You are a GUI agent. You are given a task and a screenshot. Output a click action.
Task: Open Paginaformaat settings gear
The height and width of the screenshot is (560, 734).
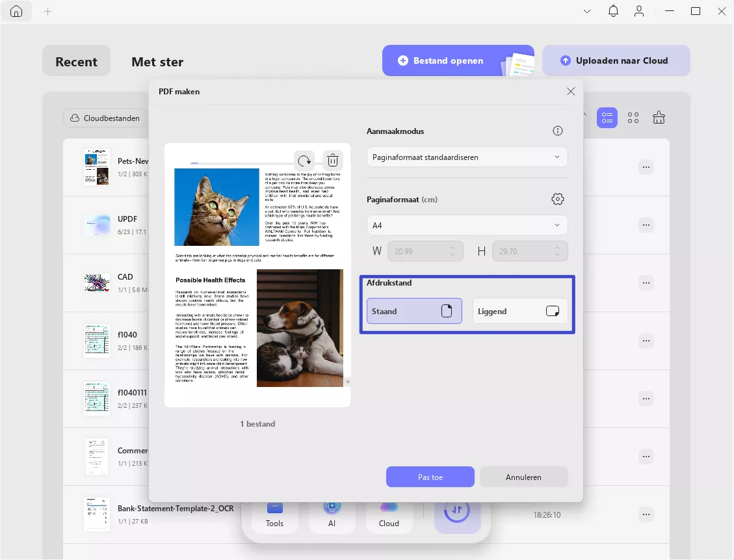[558, 199]
